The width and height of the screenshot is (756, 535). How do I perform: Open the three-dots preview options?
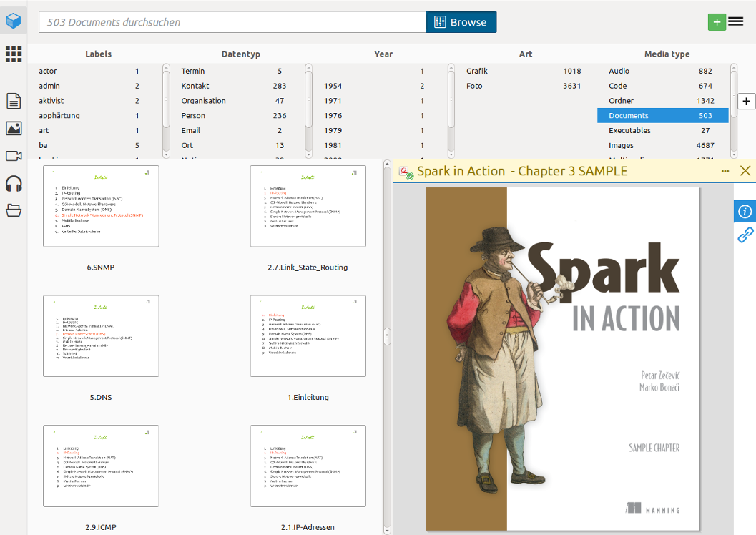click(725, 171)
